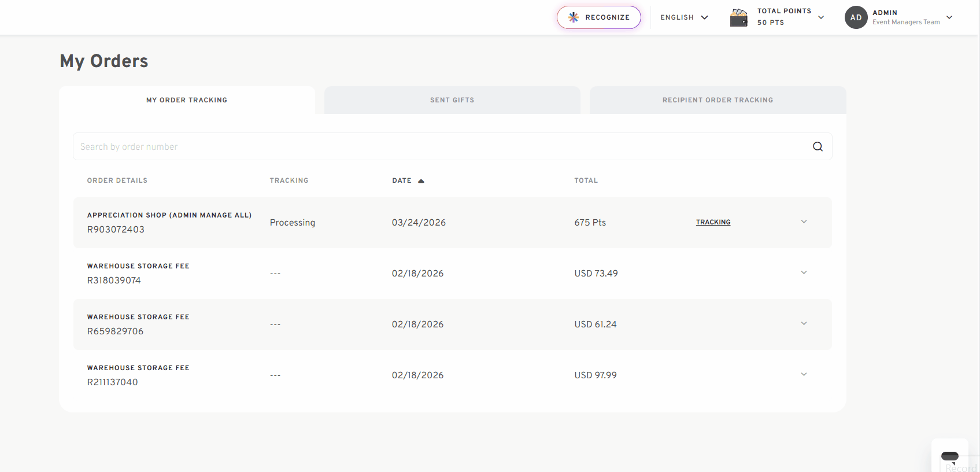This screenshot has width=980, height=472.
Task: Expand order R318039074 details
Action: tap(804, 272)
